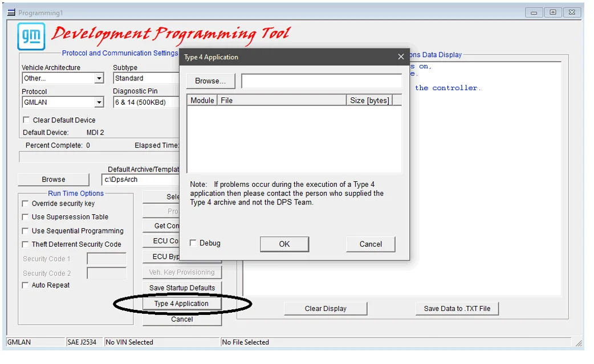Click the Default Device MDI 2 value
The width and height of the screenshot is (594, 364).
[x=95, y=132]
